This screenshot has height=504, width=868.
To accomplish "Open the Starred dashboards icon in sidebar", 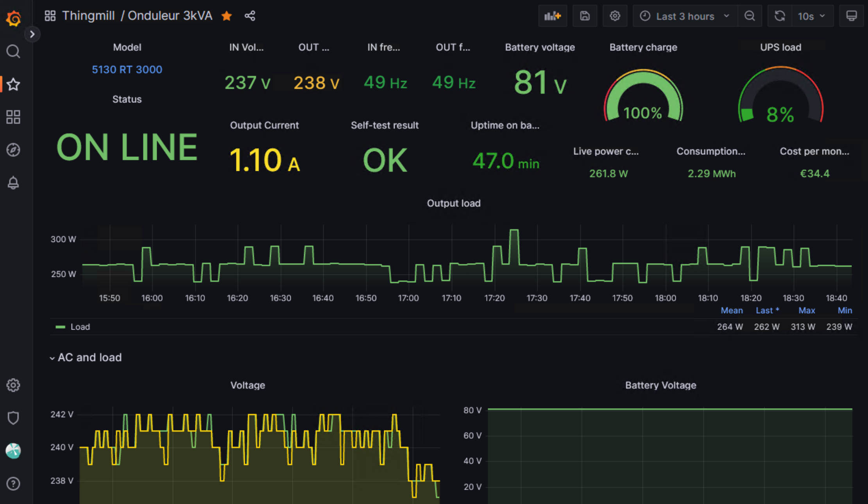I will (x=13, y=84).
